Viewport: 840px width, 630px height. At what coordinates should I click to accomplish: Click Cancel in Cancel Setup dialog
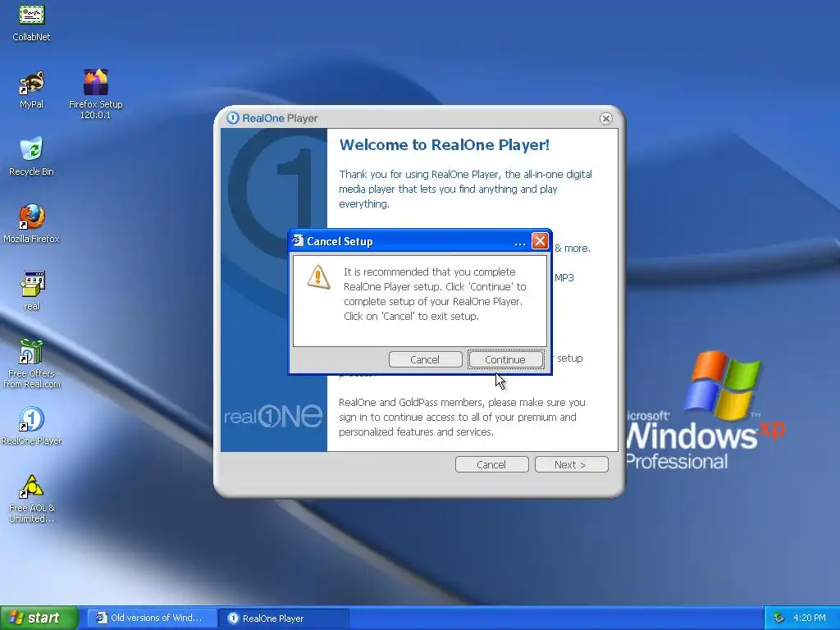point(426,359)
